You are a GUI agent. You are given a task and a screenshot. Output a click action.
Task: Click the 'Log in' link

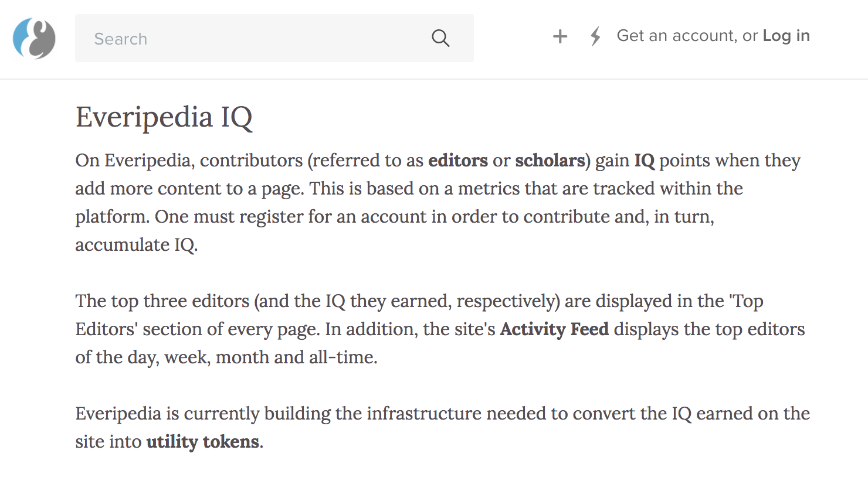point(786,36)
